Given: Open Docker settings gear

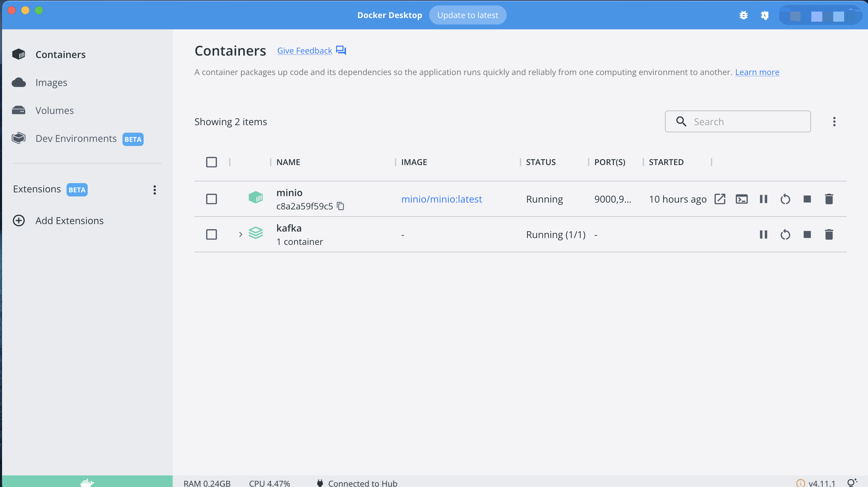Looking at the screenshot, I should [x=765, y=15].
